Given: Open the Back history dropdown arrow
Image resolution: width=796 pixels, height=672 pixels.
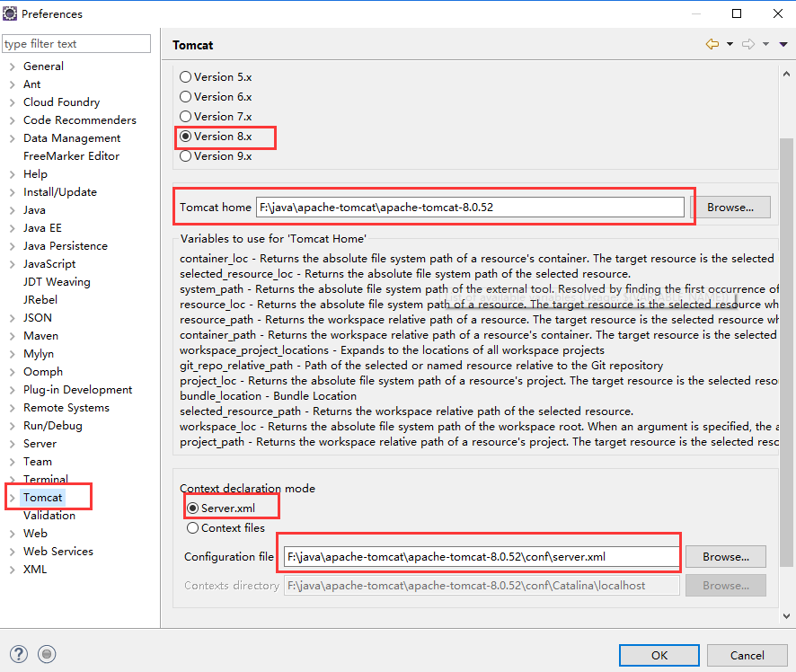Looking at the screenshot, I should (x=730, y=44).
